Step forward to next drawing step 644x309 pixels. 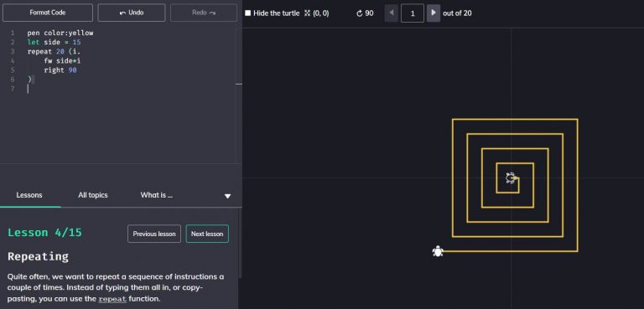click(434, 13)
